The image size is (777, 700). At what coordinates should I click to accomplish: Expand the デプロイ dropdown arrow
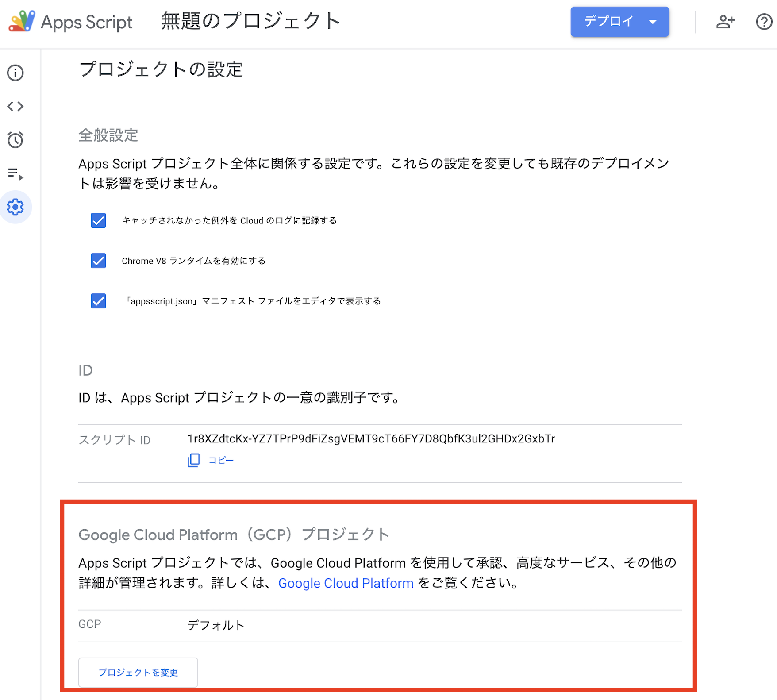tap(653, 22)
